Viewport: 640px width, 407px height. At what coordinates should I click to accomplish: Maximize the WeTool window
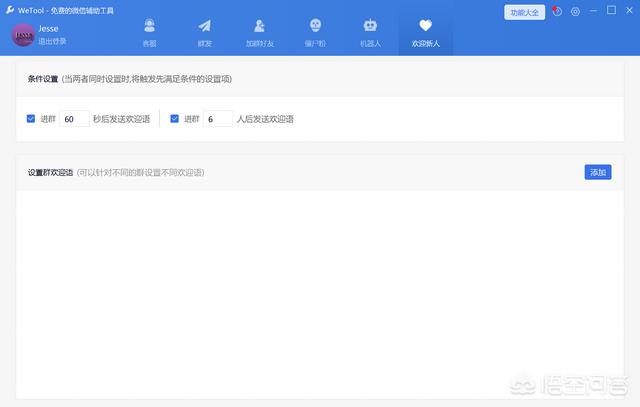(x=611, y=11)
